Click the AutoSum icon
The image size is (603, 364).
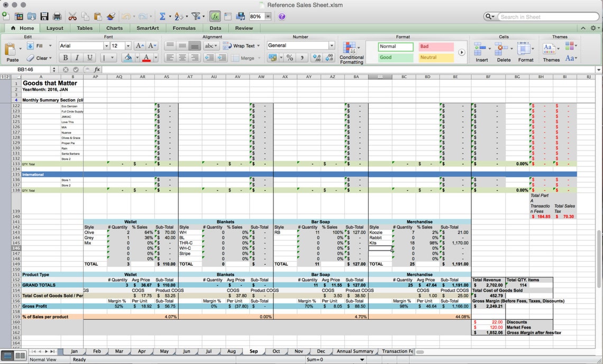tap(162, 16)
